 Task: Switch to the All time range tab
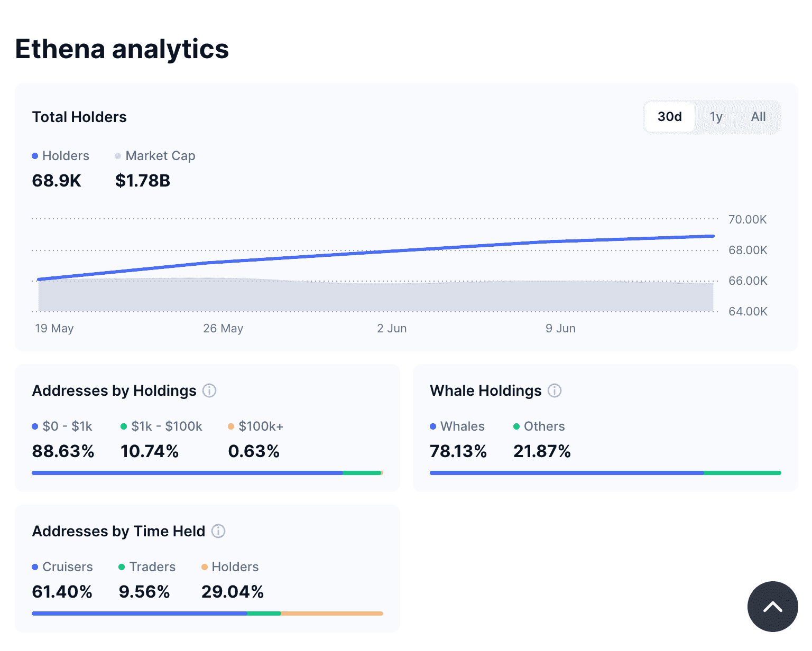coord(758,117)
